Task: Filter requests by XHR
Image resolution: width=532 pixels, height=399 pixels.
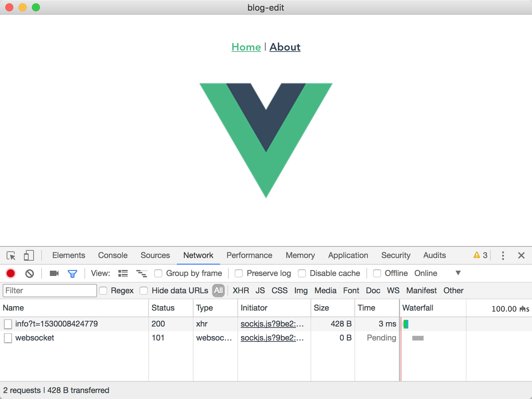Action: pos(241,291)
